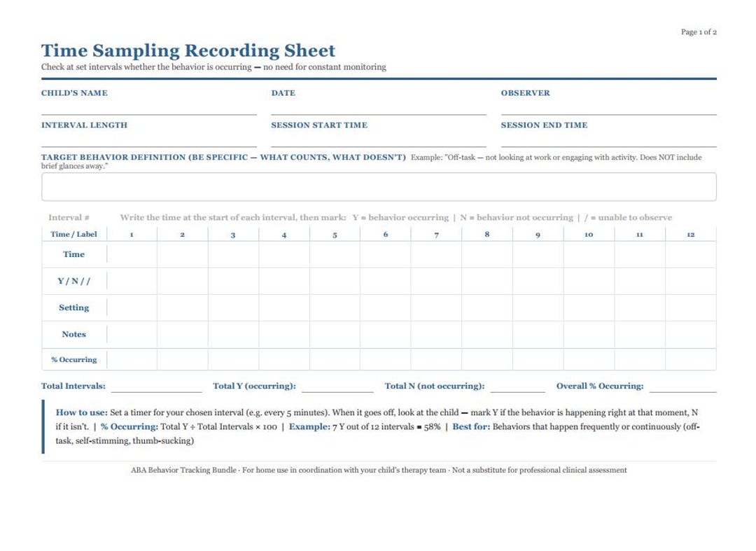
Task: Click the 'Interval #' label
Action: point(69,218)
